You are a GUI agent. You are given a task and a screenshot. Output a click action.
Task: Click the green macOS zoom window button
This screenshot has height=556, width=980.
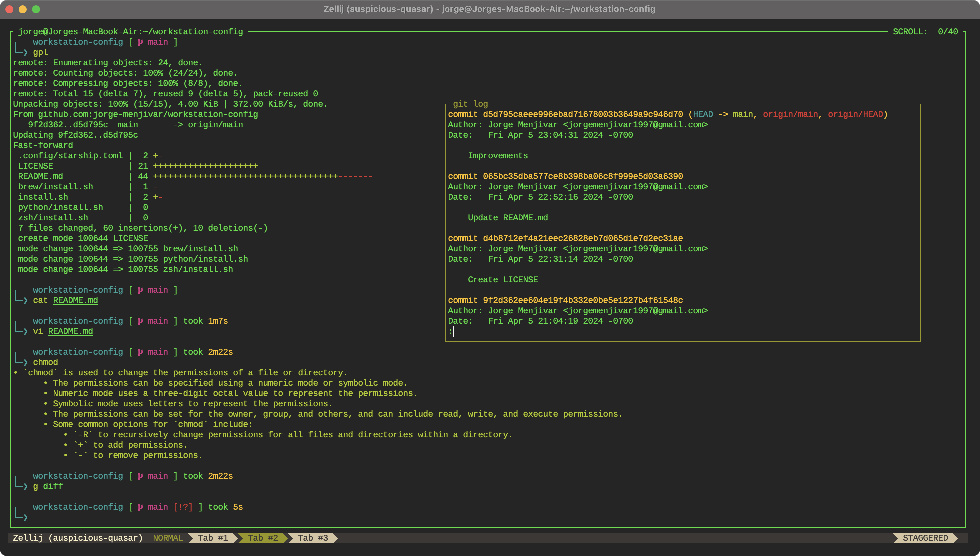click(36, 9)
